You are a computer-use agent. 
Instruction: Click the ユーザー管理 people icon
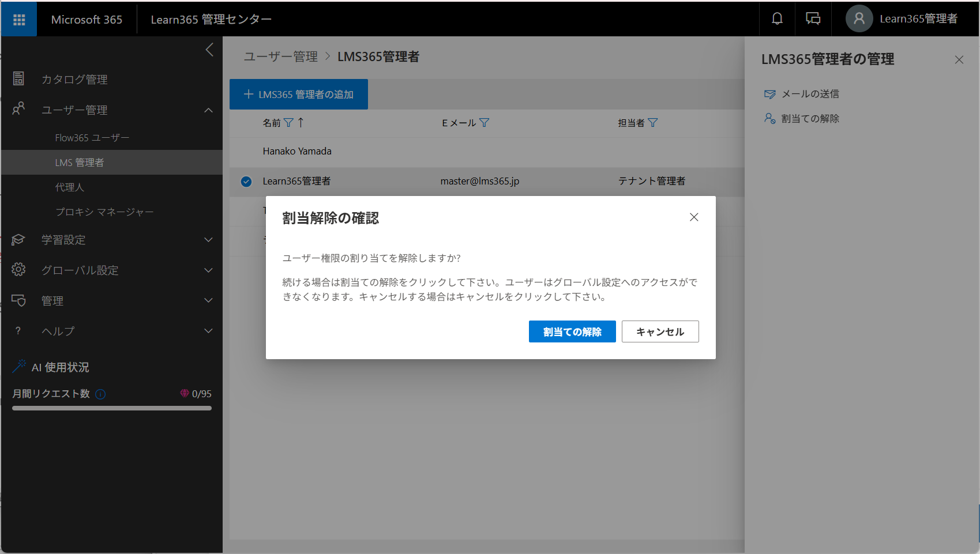coord(18,108)
